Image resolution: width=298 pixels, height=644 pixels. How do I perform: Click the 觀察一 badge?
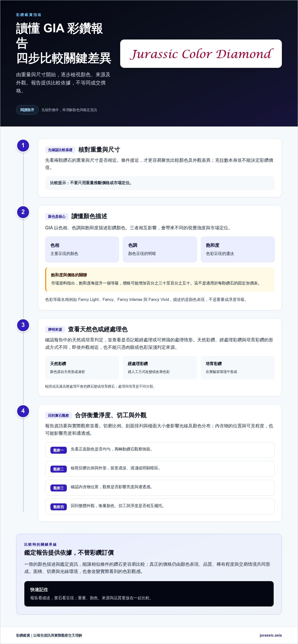58,450
